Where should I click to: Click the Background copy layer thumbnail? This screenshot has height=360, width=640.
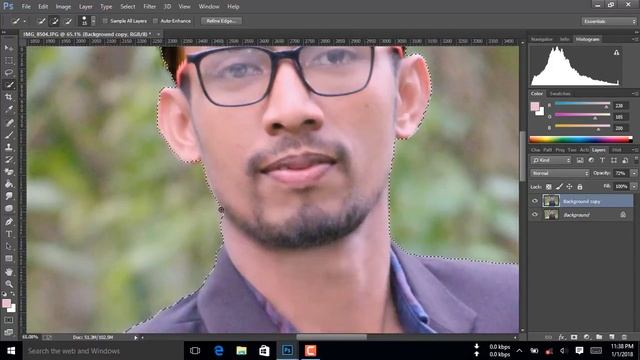coord(551,201)
